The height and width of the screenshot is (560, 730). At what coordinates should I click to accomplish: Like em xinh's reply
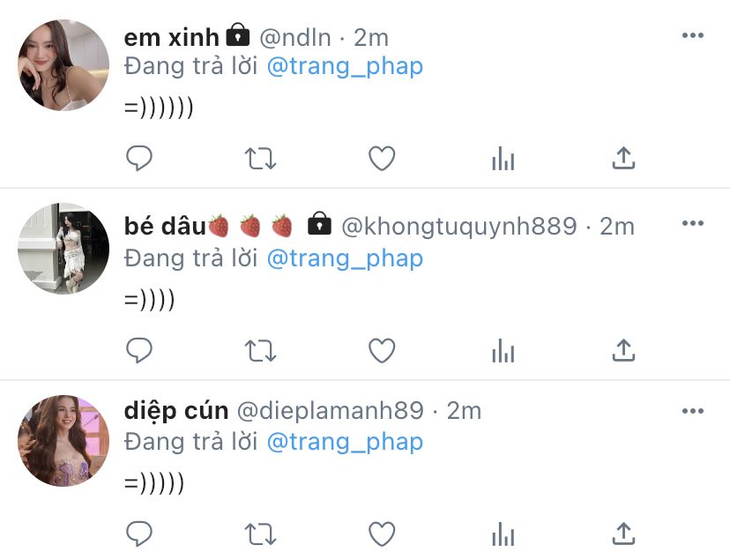pos(382,158)
